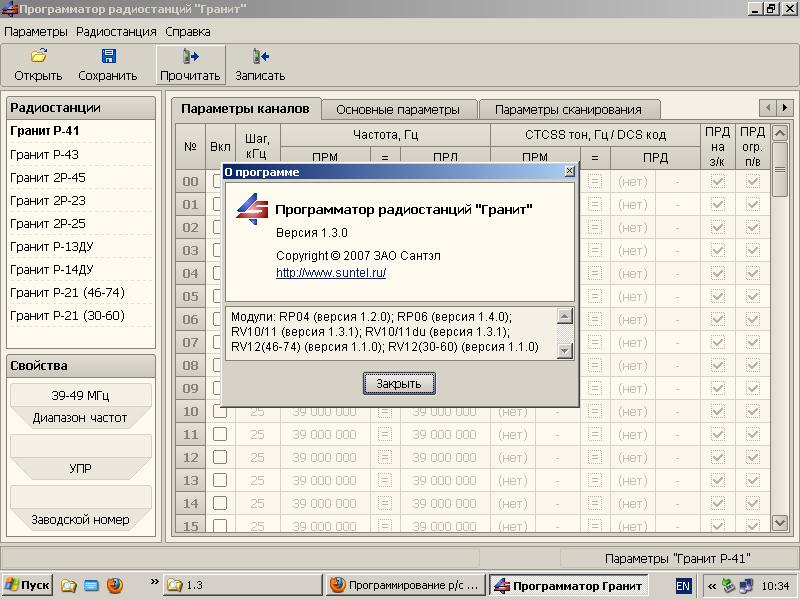Enable channel 14 with Вкл checkbox
800x600 pixels.
pos(220,503)
